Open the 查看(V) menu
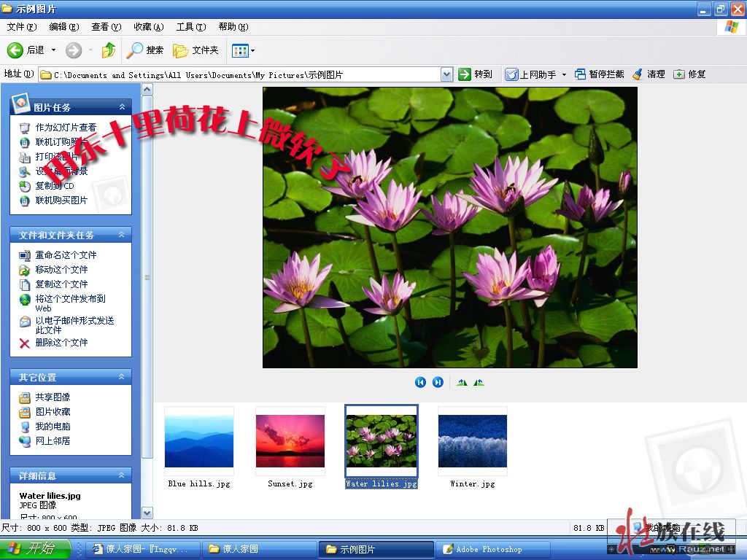Image resolution: width=747 pixels, height=560 pixels. [106, 27]
